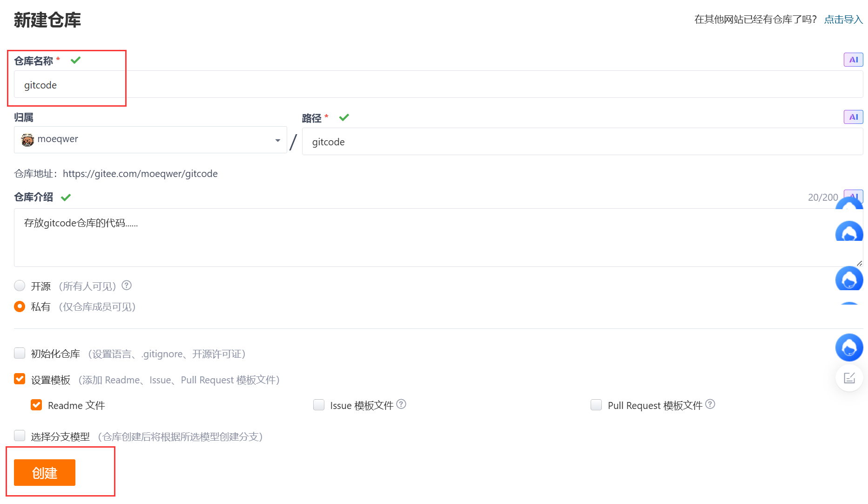Click the AI icon next to 路径 field

coord(853,117)
